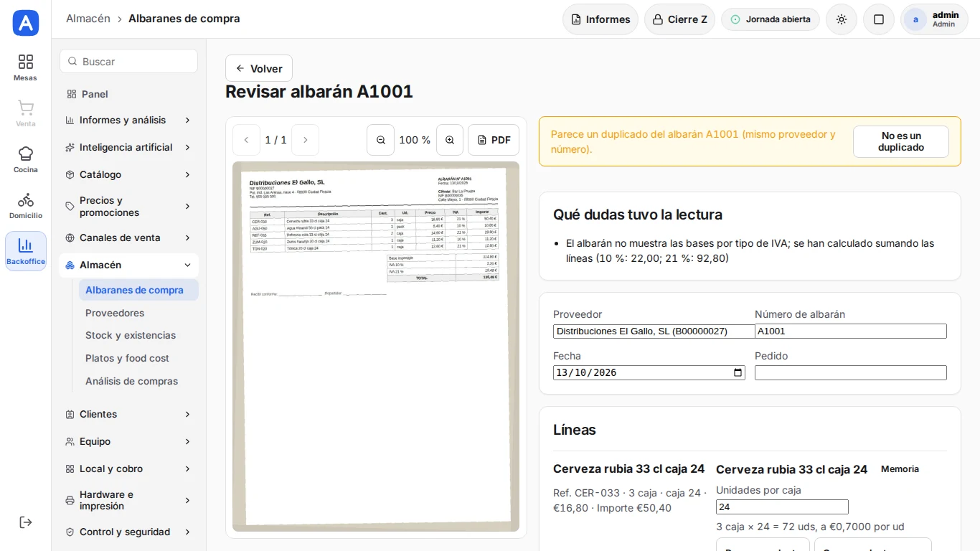Open the Panel menu item
This screenshot has width=980, height=551.
129,94
